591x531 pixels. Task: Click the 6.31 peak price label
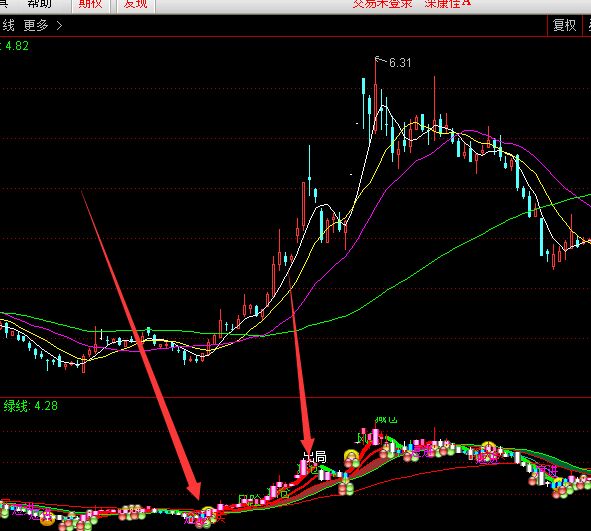400,63
